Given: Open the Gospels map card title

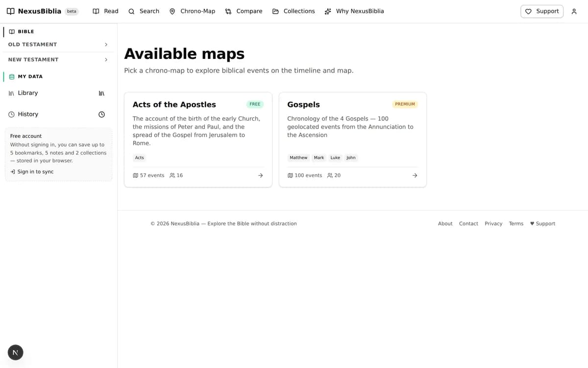Looking at the screenshot, I should click(303, 105).
